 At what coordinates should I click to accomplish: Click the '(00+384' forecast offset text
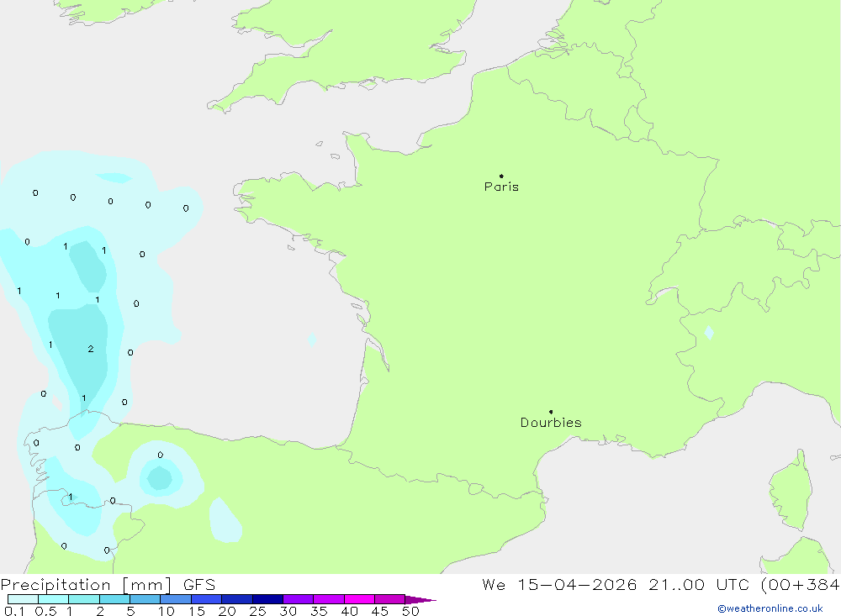801,584
